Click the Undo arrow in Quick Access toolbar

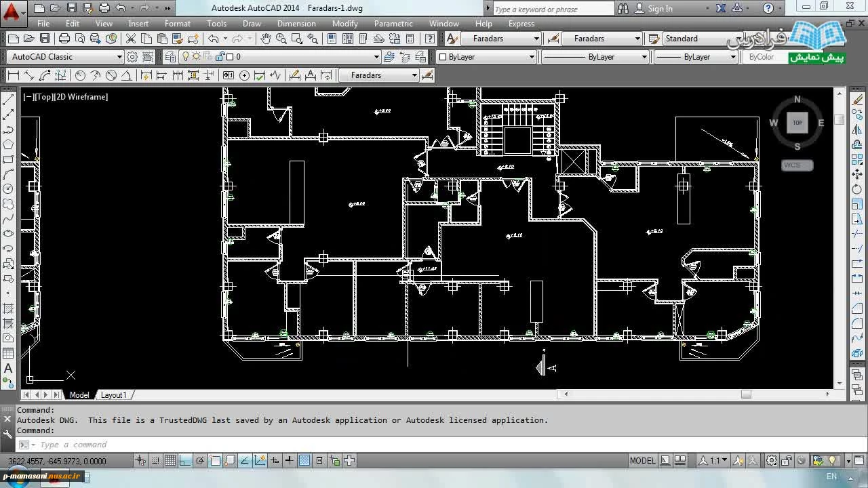point(121,8)
